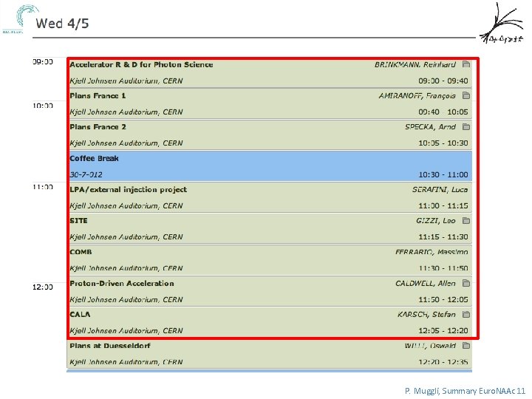Click speaker name 'CALDWELL, Allen'
This screenshot has height=399, width=532.
426,283
